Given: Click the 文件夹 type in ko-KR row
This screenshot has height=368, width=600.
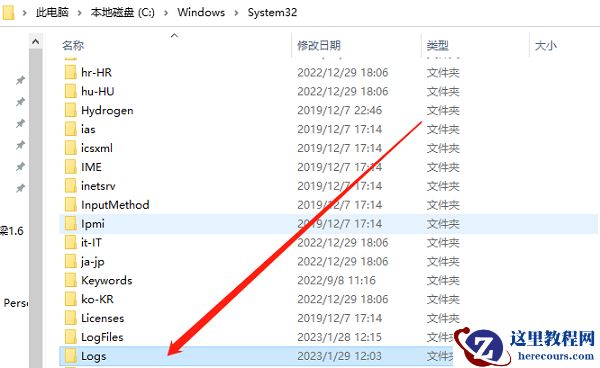Looking at the screenshot, I should 443,299.
